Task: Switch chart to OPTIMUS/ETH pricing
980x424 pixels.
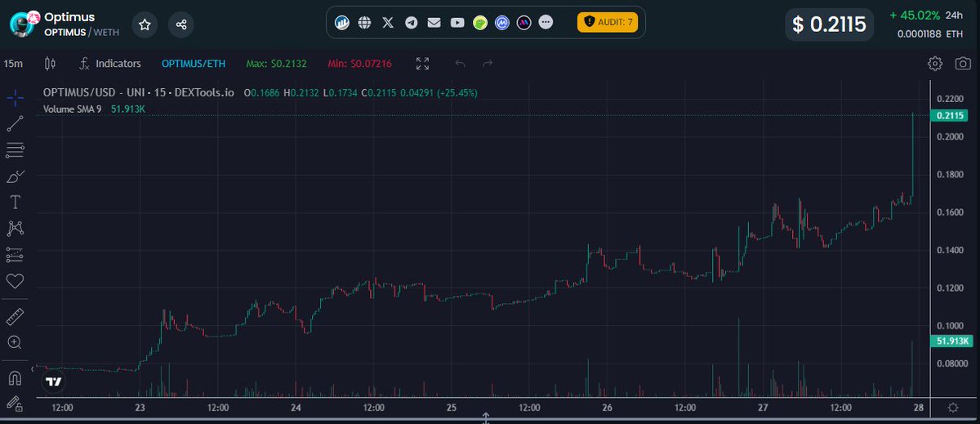Action: [x=194, y=63]
